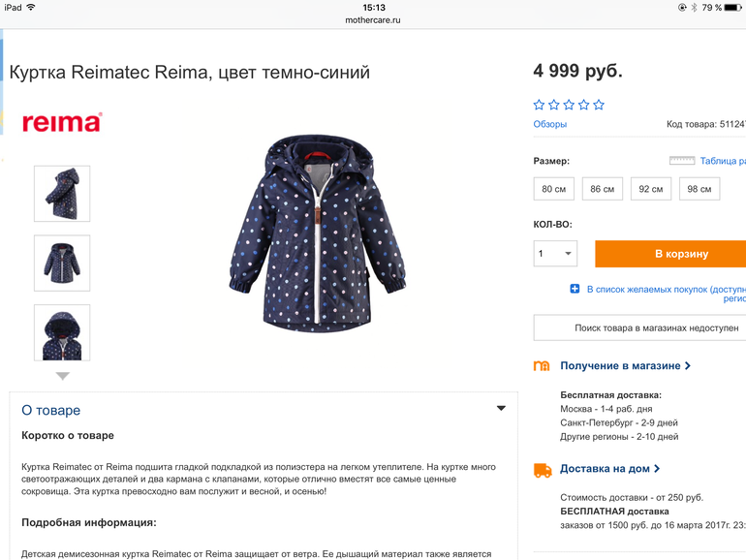
Task: Click the Mothercare store pickup icon
Action: 542,365
